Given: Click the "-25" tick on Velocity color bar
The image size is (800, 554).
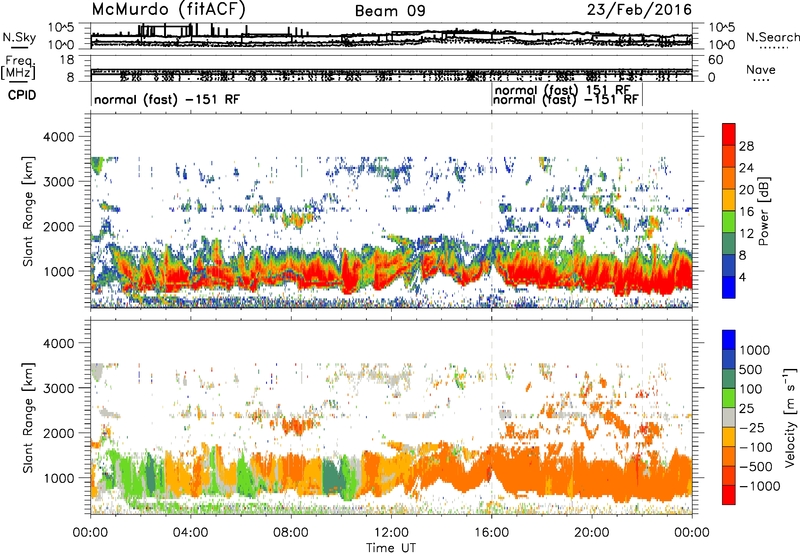Looking at the screenshot, I should pyautogui.click(x=753, y=428).
